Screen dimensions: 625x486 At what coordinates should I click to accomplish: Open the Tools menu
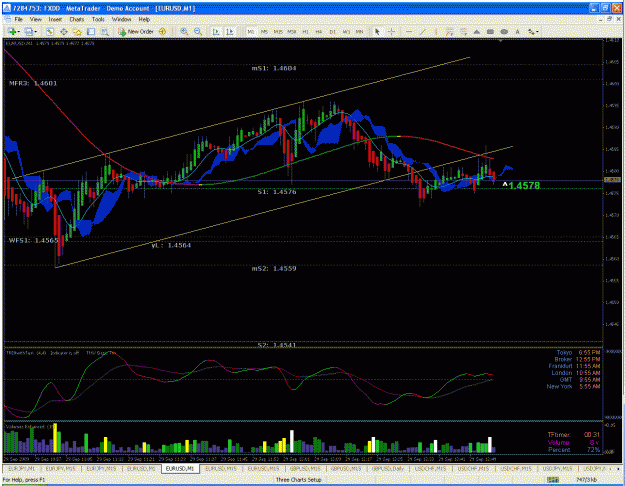98,19
